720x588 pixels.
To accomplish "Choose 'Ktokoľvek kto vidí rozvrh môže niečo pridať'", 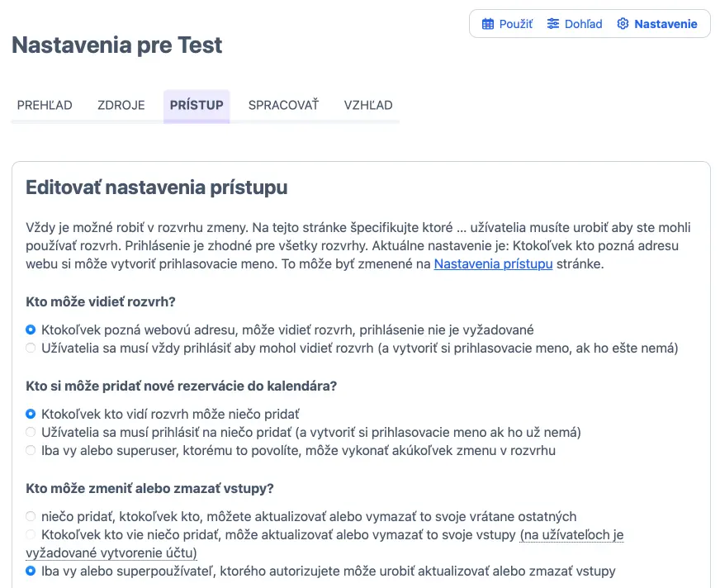I will coord(31,413).
